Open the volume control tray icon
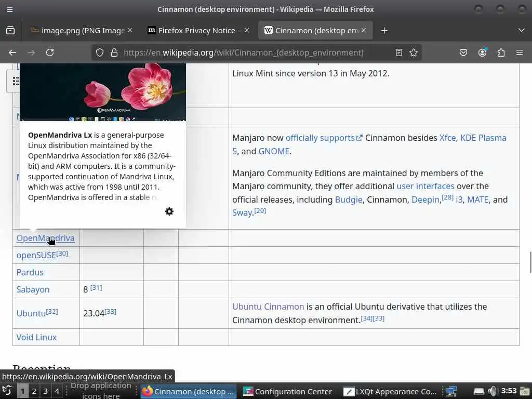The height and width of the screenshot is (399, 532). click(493, 391)
